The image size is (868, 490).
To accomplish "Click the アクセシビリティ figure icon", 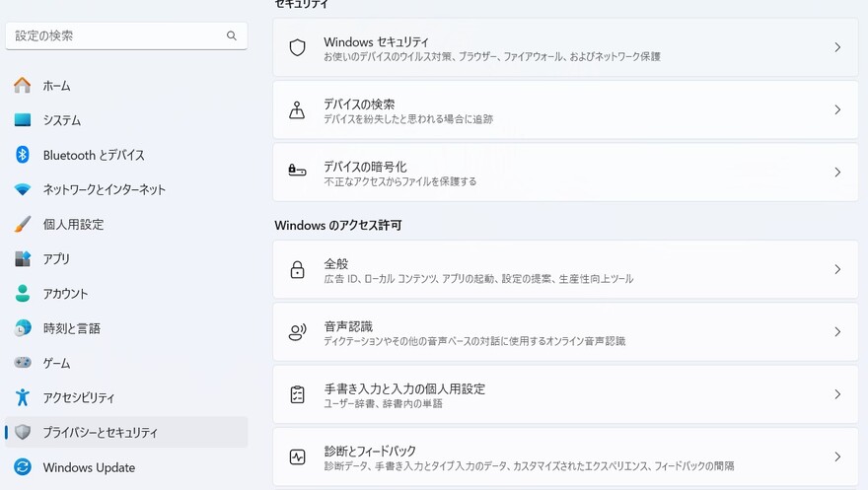I will [x=22, y=397].
